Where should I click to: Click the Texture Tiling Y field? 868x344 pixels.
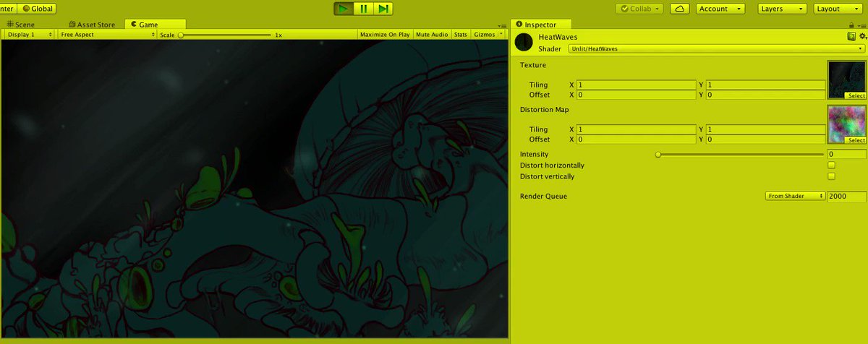tap(765, 85)
